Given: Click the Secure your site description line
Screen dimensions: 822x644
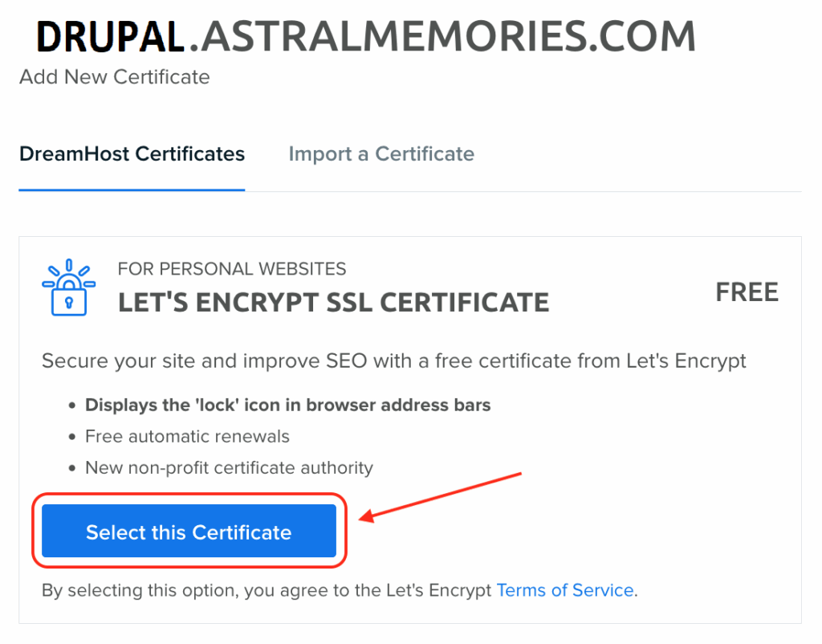Looking at the screenshot, I should (x=393, y=361).
